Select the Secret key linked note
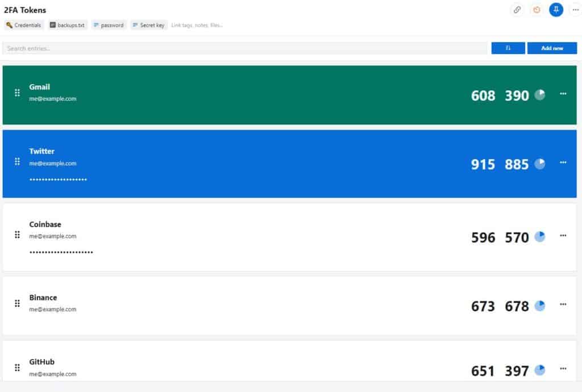The width and height of the screenshot is (582, 392). pos(148,25)
